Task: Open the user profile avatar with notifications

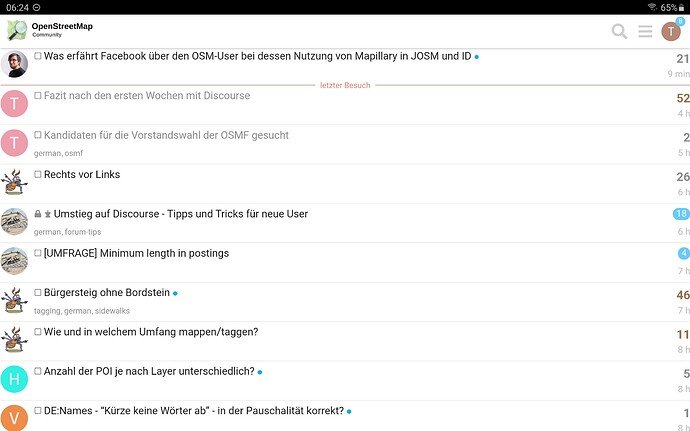Action: 672,30
